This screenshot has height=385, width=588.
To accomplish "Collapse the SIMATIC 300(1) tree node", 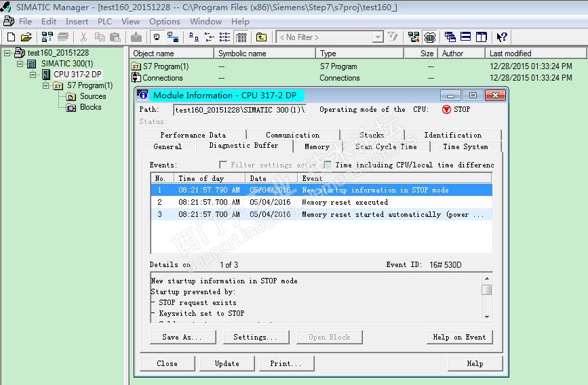I will [20, 64].
